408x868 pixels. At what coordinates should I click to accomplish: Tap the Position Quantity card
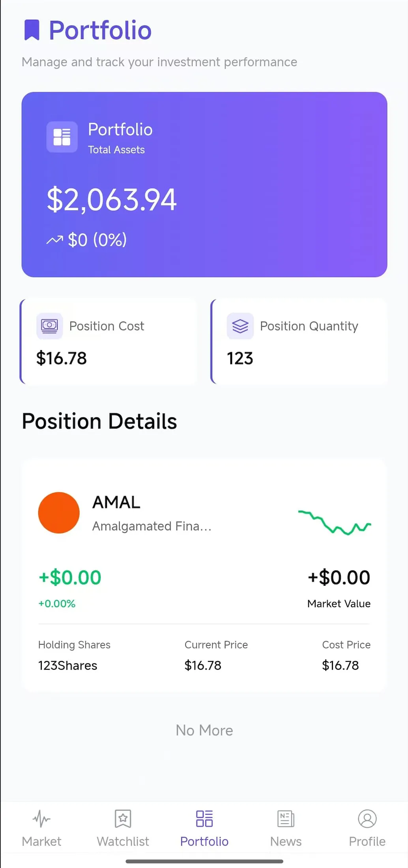click(x=299, y=341)
